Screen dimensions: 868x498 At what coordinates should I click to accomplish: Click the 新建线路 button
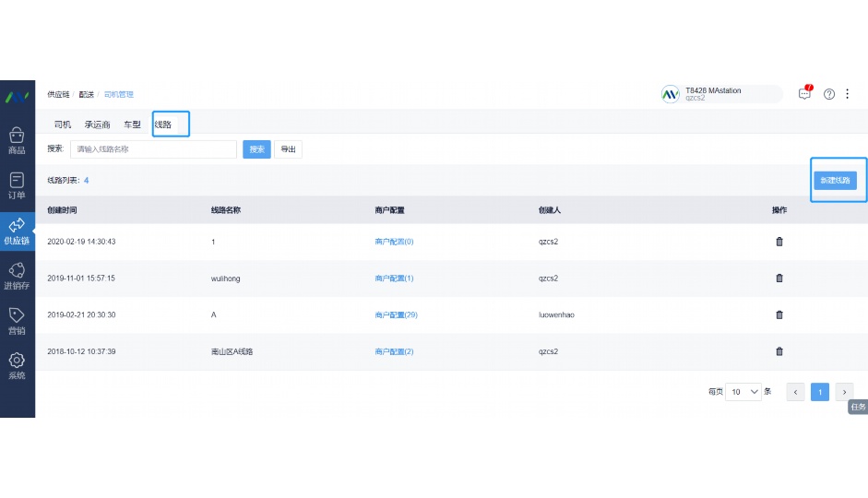point(835,181)
